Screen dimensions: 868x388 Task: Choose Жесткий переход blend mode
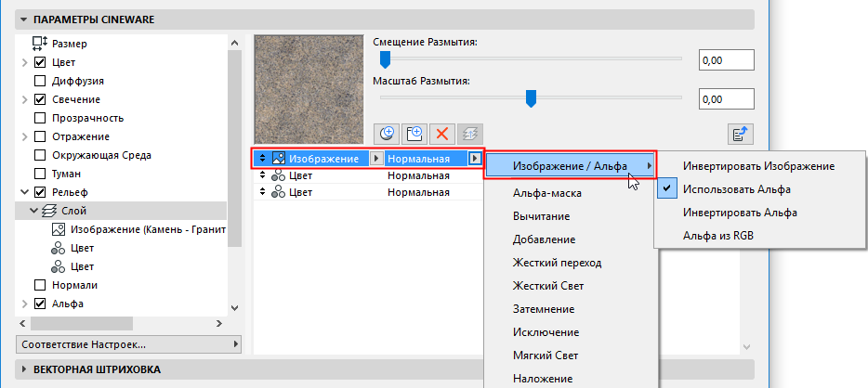pyautogui.click(x=557, y=263)
